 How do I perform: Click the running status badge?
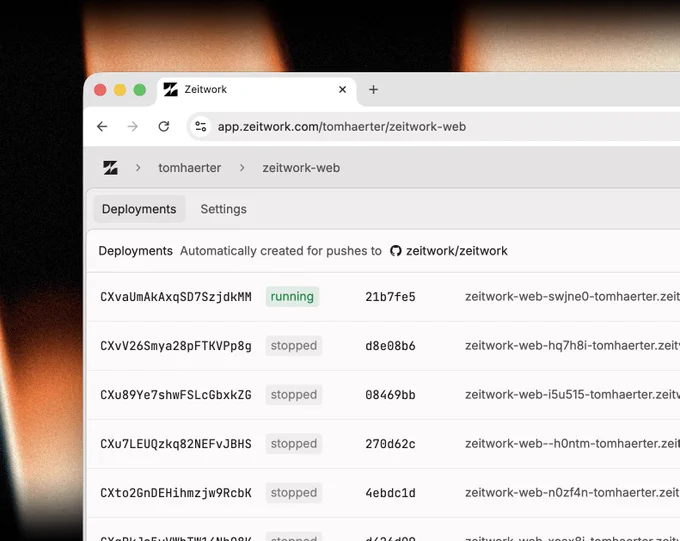(x=292, y=297)
